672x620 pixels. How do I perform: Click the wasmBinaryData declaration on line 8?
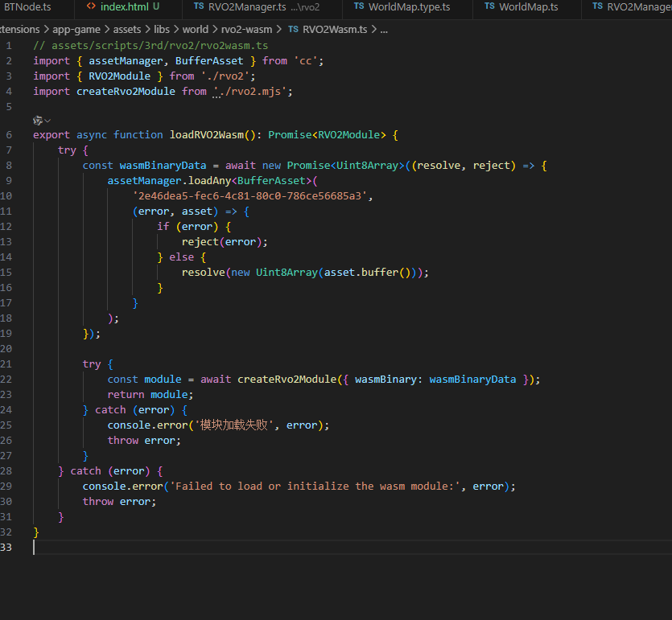(163, 166)
